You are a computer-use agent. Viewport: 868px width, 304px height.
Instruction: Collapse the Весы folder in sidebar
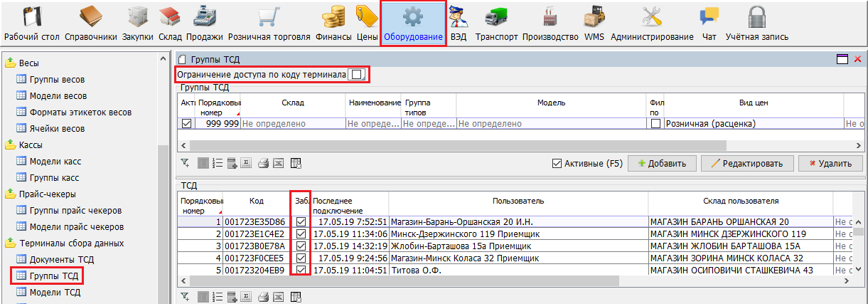pos(11,63)
